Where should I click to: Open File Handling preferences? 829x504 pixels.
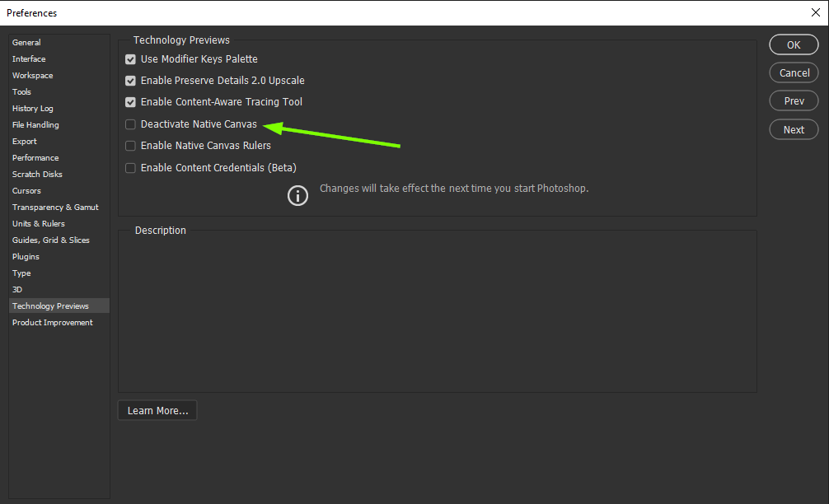[x=35, y=124]
